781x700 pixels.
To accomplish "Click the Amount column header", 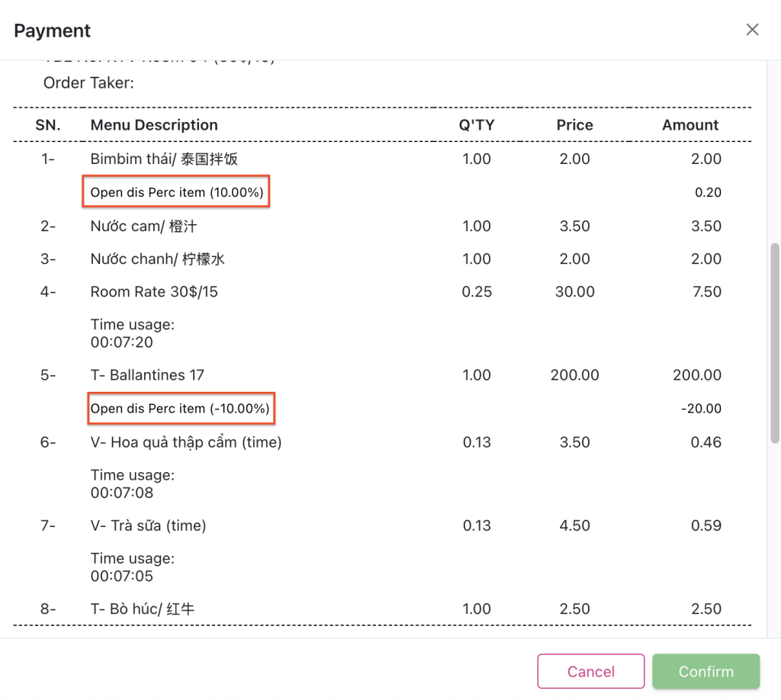I will pos(690,125).
